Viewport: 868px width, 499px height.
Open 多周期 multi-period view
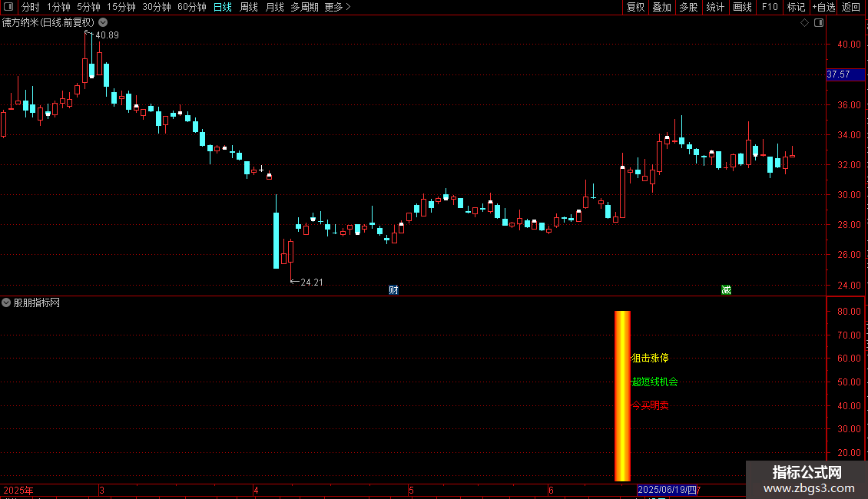pyautogui.click(x=304, y=7)
